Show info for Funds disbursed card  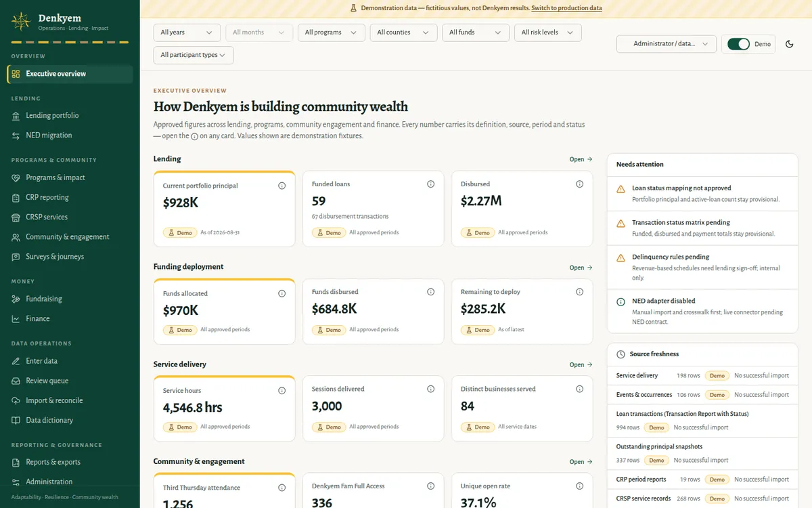pos(431,292)
